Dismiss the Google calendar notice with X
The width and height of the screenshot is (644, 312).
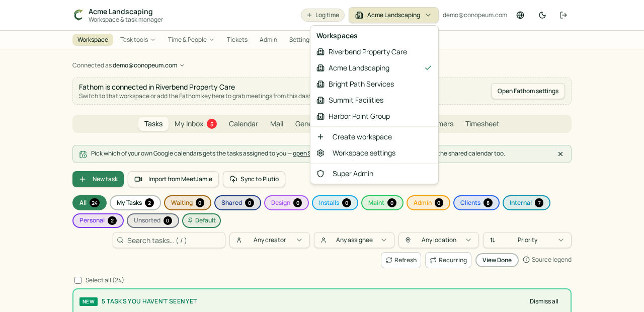[x=560, y=154]
